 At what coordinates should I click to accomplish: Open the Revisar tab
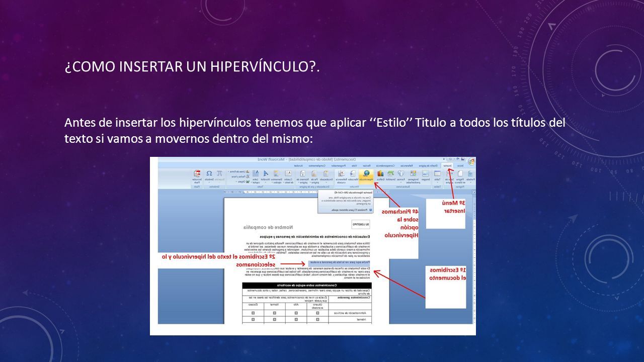coord(367,165)
